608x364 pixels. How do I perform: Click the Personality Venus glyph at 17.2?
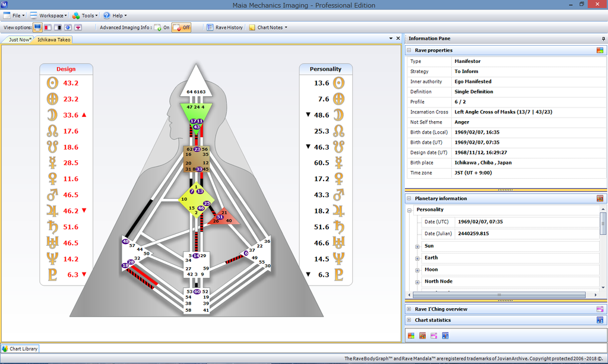click(339, 179)
